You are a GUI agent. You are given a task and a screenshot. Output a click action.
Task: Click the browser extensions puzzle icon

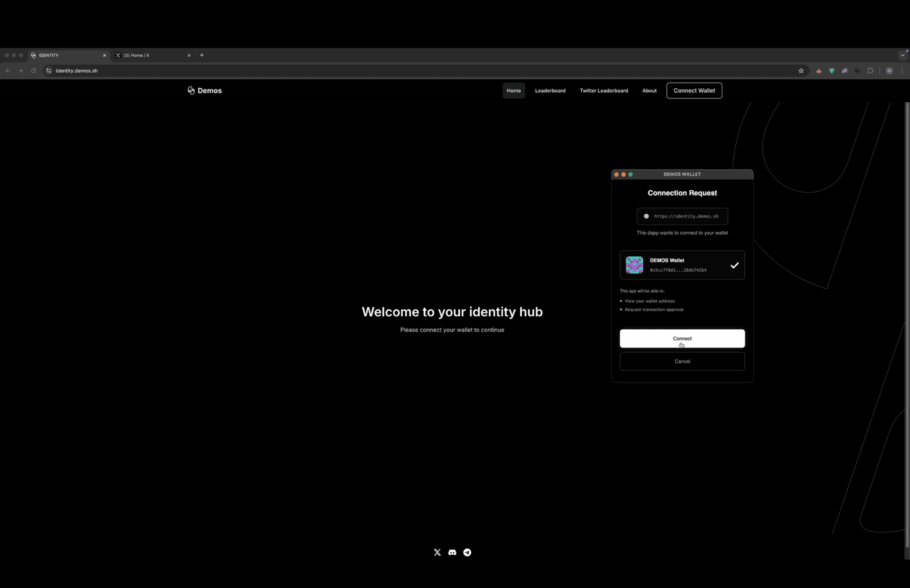point(870,70)
